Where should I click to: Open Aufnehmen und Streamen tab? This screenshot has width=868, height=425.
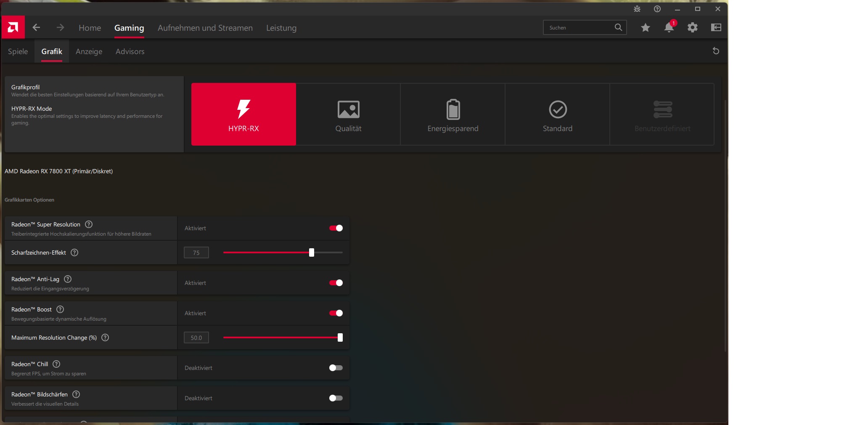[205, 28]
